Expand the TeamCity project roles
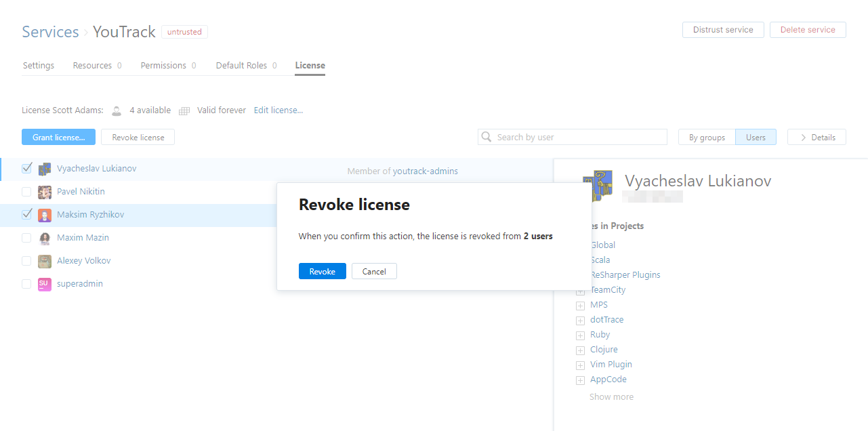The width and height of the screenshot is (868, 431). [x=580, y=291]
